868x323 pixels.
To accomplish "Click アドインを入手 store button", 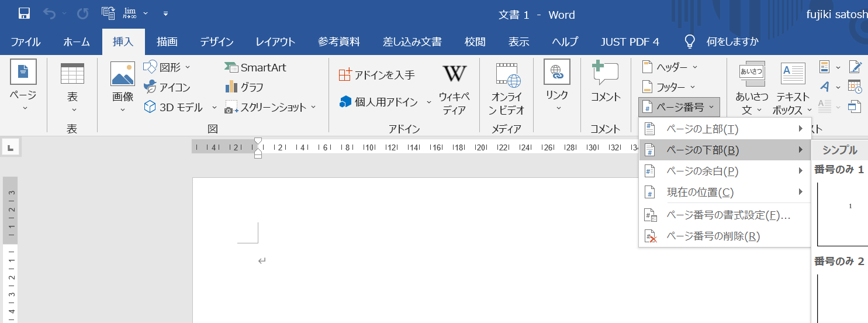I will click(x=377, y=74).
